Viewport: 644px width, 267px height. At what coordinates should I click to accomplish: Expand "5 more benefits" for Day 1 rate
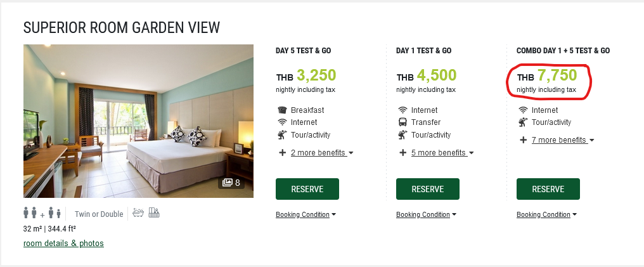[441, 153]
